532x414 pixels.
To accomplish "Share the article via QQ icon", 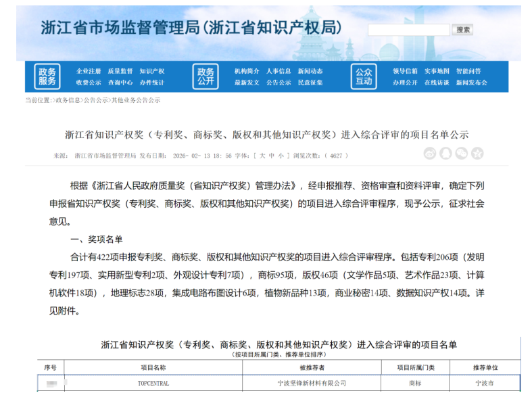I will click(x=445, y=154).
